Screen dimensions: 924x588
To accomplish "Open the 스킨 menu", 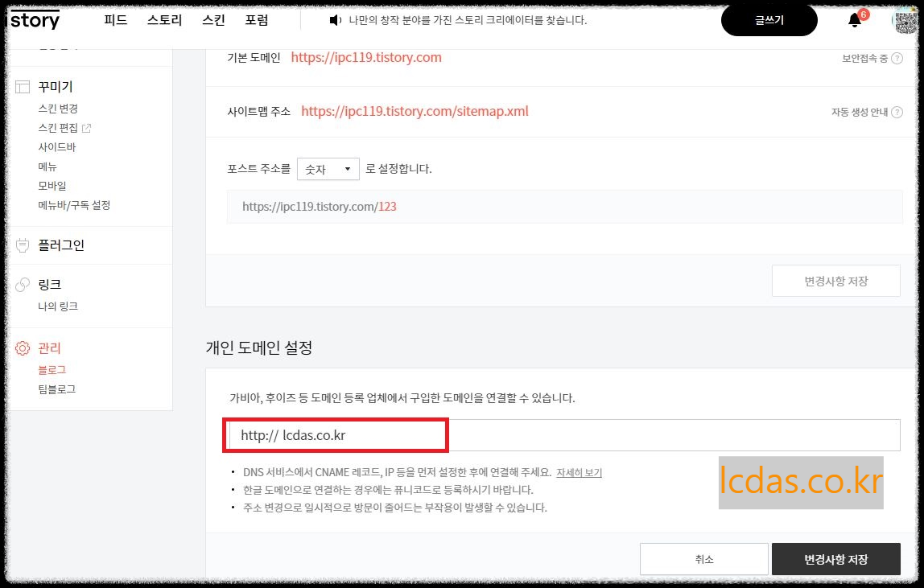I will 213,20.
